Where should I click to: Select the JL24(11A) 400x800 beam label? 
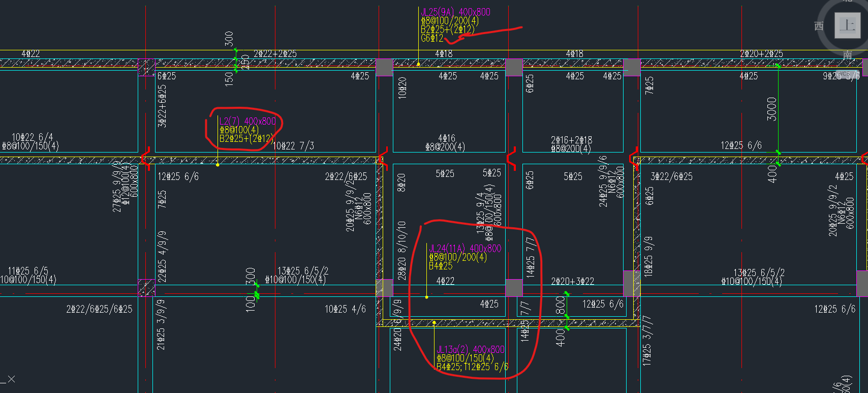(x=465, y=248)
